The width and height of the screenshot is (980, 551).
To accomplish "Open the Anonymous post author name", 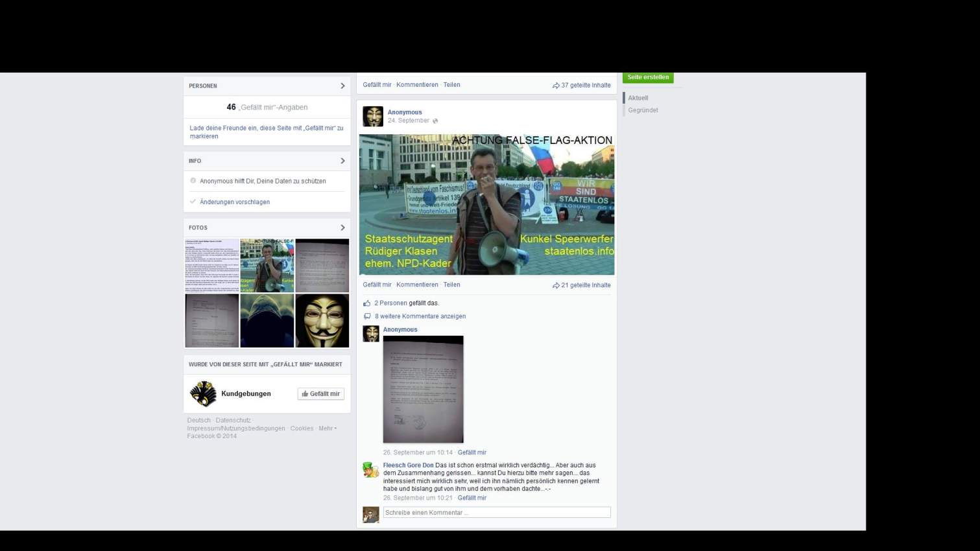I will [x=405, y=112].
